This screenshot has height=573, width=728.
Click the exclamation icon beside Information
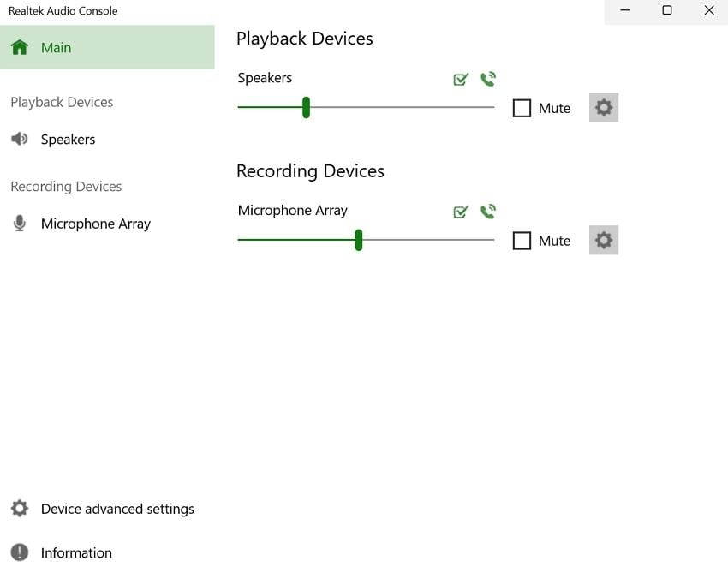(20, 552)
